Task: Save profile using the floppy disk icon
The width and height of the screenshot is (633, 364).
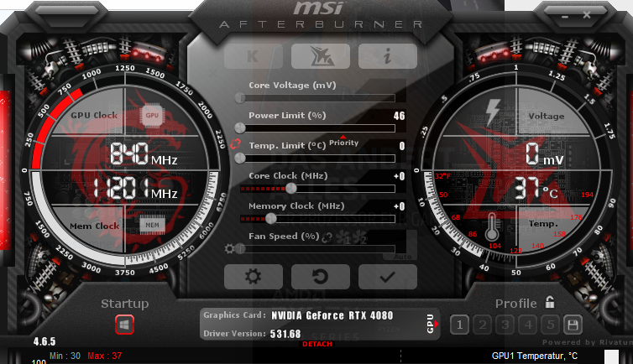Action: (573, 325)
